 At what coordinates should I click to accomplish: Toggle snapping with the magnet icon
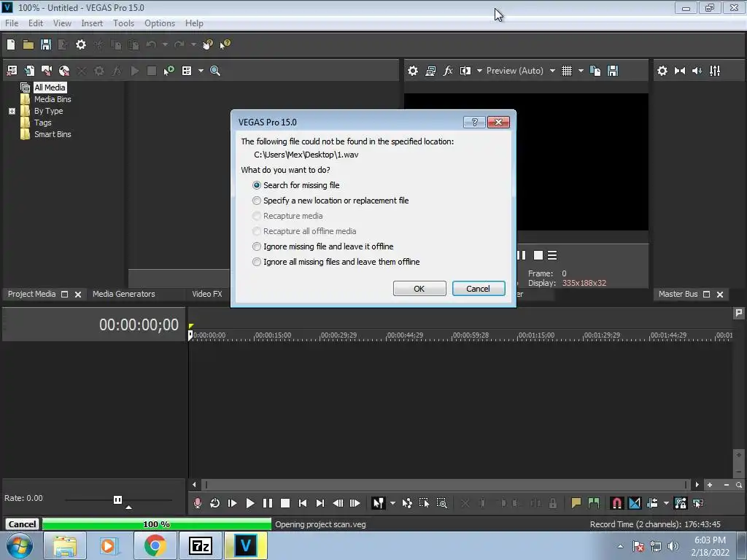[616, 503]
